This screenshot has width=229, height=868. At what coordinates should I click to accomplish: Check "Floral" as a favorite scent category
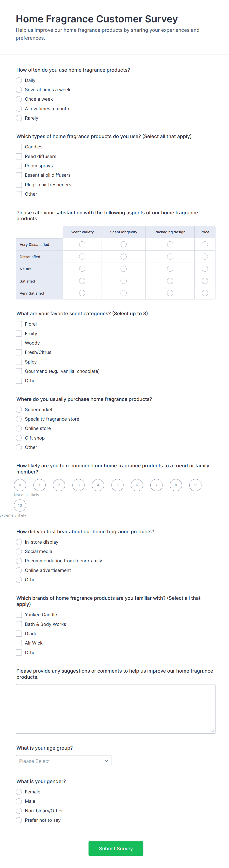coord(18,324)
